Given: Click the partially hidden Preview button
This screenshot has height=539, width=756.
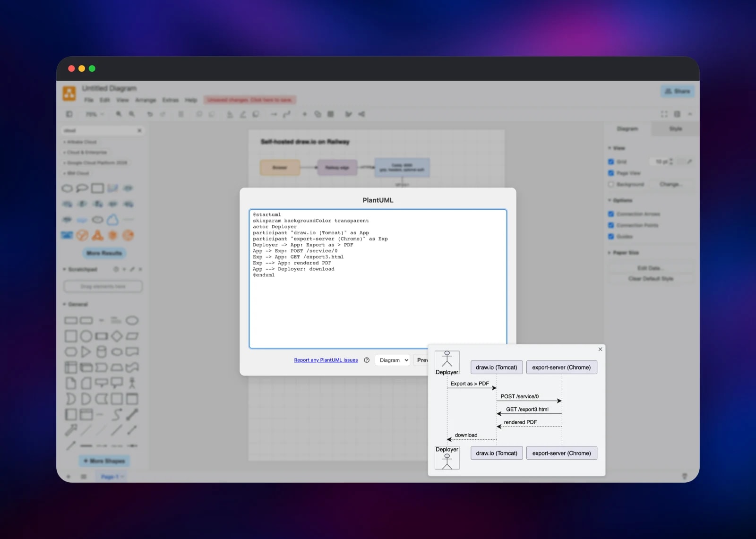Looking at the screenshot, I should click(421, 360).
